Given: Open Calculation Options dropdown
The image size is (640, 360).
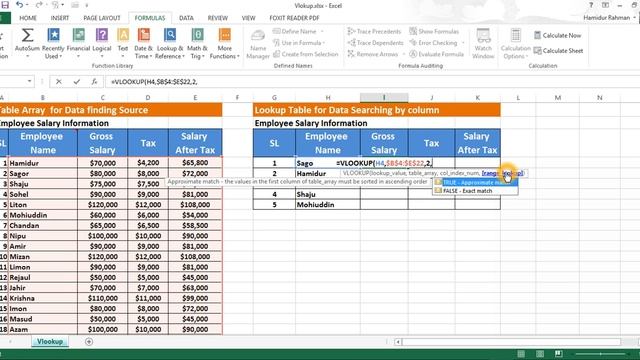Looking at the screenshot, I should 516,44.
